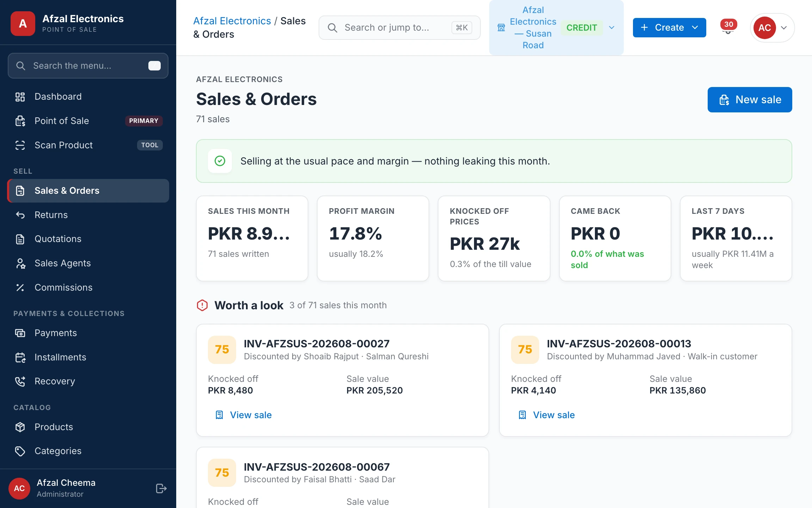
Task: Click the green check icon in status banner
Action: coord(220,161)
